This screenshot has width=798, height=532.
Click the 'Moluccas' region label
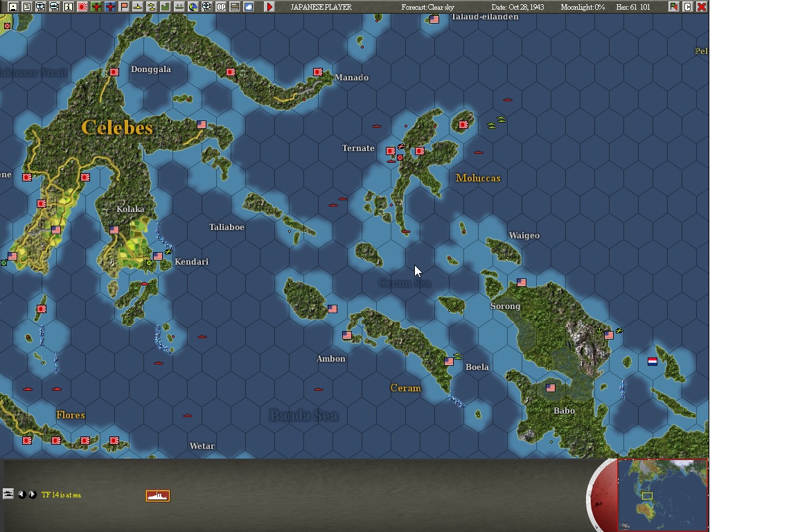click(x=478, y=178)
